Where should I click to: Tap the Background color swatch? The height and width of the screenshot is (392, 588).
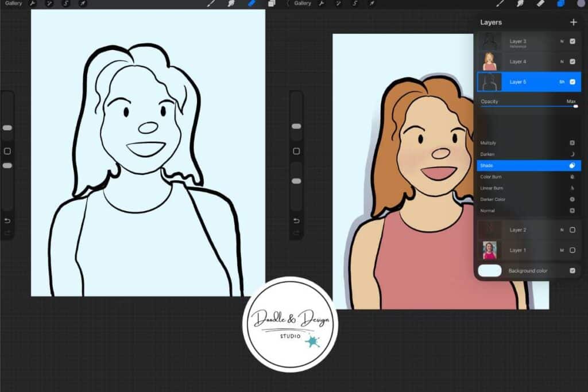[x=490, y=270]
